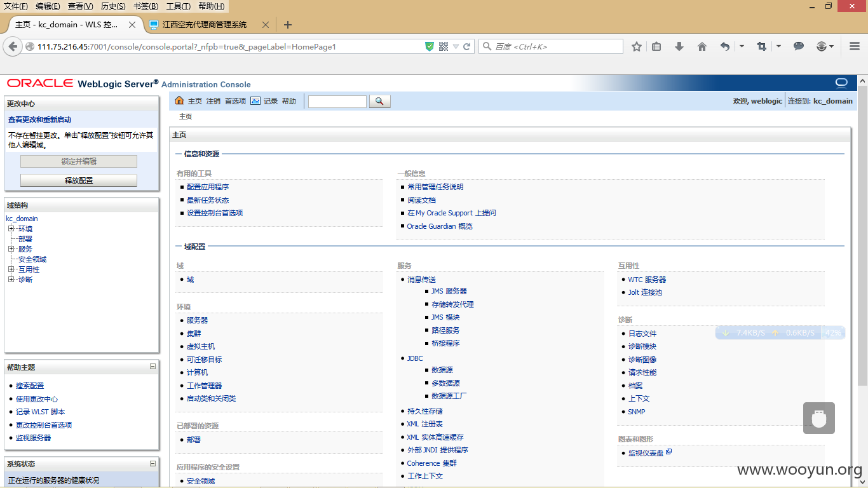The height and width of the screenshot is (488, 868).
Task: Open the hamburger menu icon
Action: coord(855,46)
